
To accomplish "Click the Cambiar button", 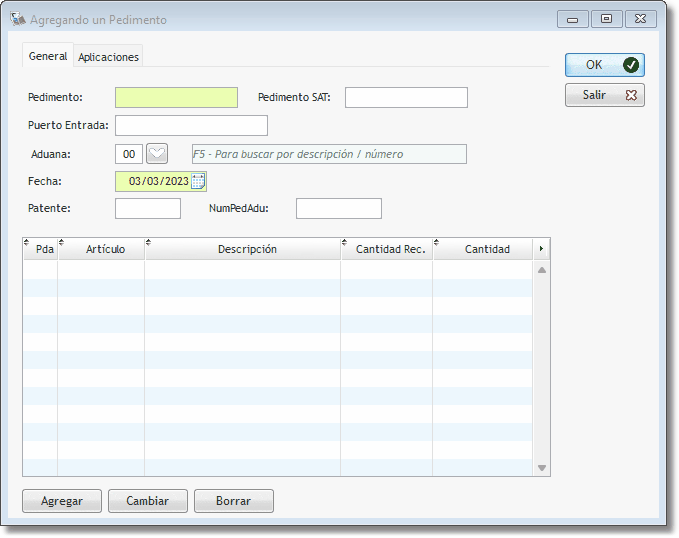I will [x=148, y=501].
